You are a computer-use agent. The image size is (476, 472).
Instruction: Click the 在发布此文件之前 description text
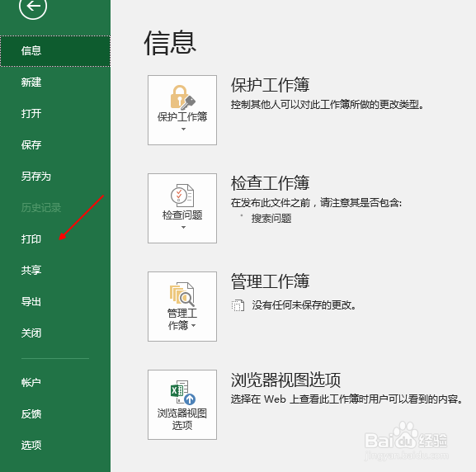[316, 203]
